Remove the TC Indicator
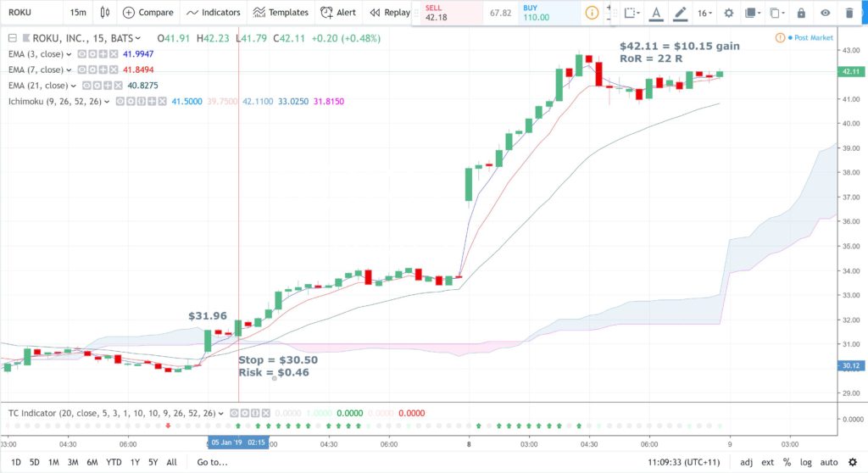Viewport: 868px width, 473px height. [x=265, y=413]
